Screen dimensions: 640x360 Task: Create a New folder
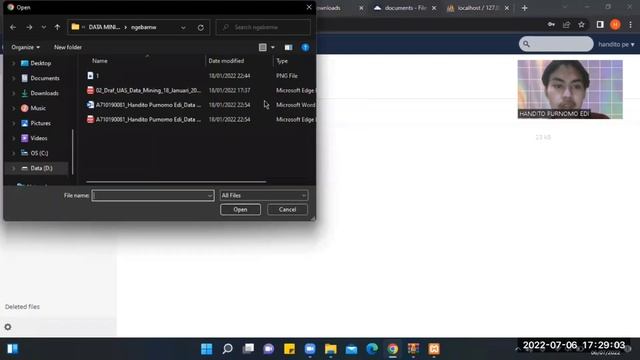point(68,47)
